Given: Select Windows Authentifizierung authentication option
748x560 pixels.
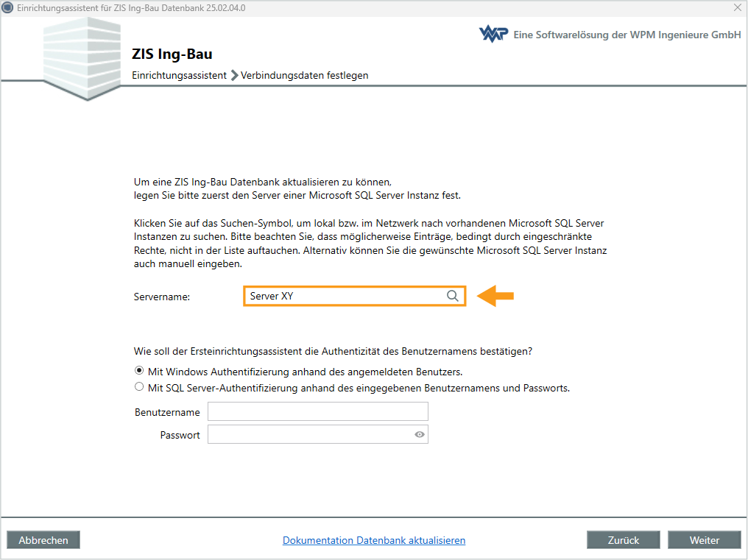Looking at the screenshot, I should 139,372.
